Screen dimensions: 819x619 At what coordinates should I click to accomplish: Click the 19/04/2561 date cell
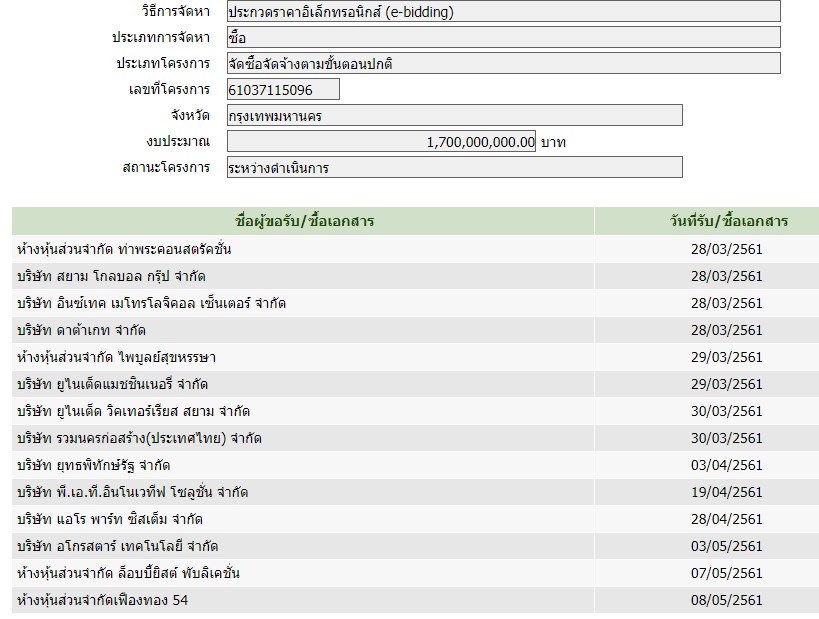726,492
